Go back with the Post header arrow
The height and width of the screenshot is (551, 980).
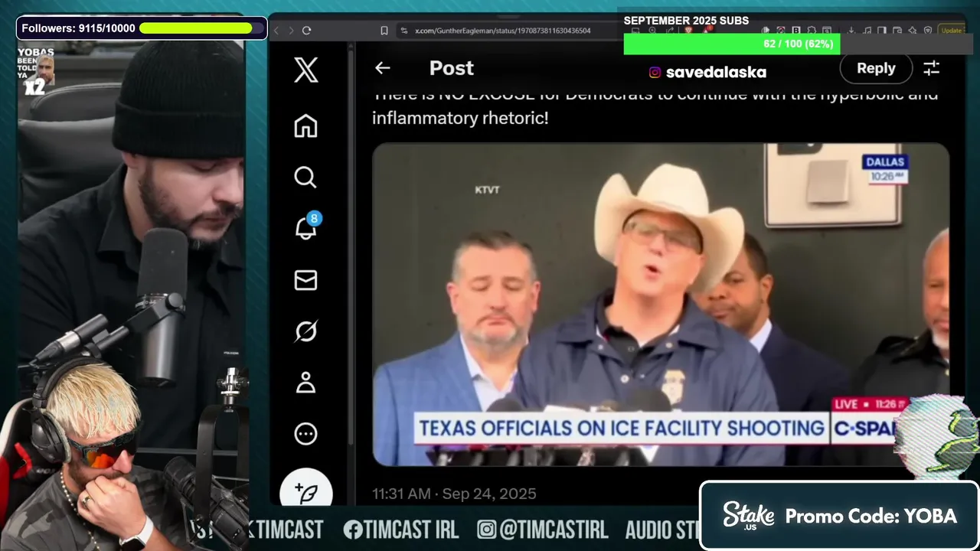coord(383,68)
